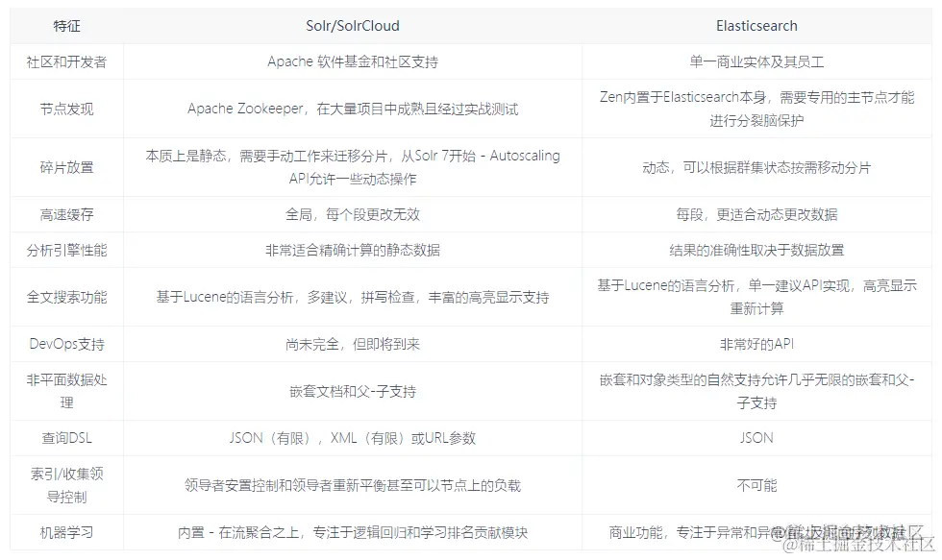Click the '单一建议API实现' Elasticsearch cell

756,297
